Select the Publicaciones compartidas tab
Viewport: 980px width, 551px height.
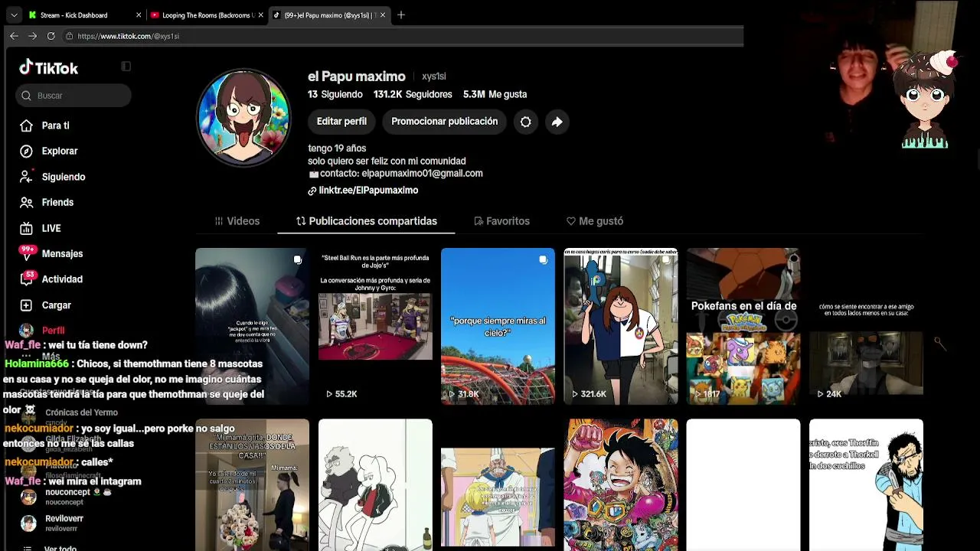(367, 221)
